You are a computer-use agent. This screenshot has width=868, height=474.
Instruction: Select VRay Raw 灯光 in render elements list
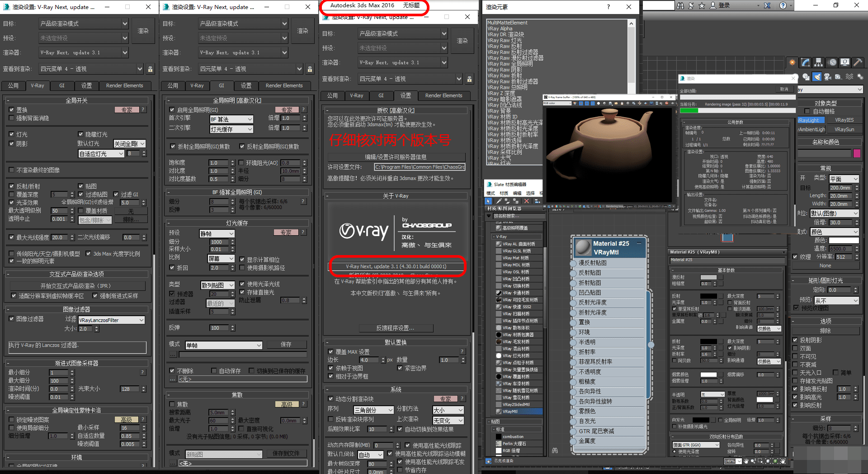[x=505, y=40]
